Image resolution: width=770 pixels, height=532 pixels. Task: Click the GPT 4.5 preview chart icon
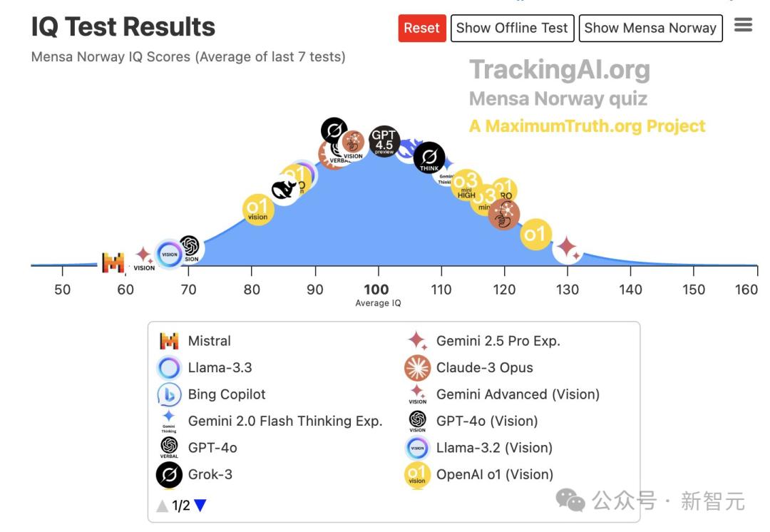click(x=384, y=141)
